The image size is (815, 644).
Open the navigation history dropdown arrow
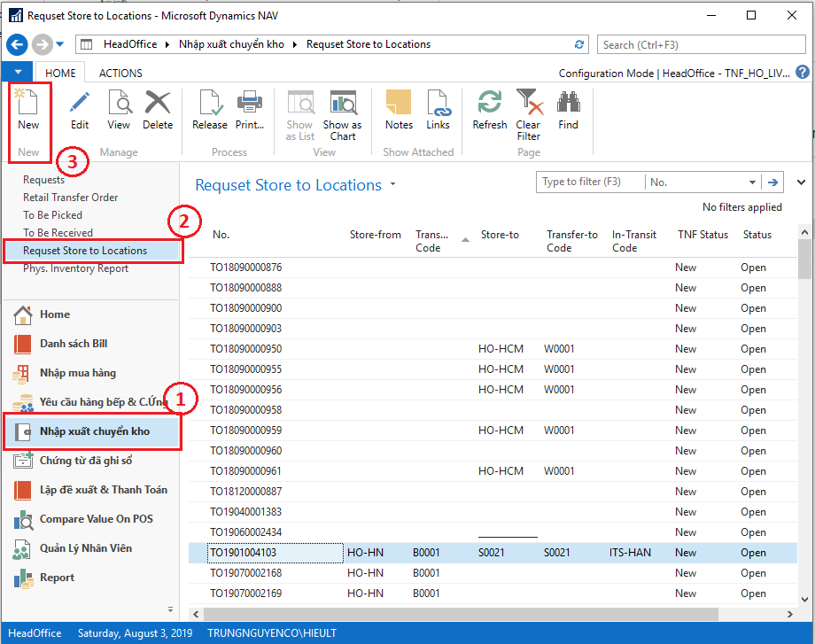point(59,44)
